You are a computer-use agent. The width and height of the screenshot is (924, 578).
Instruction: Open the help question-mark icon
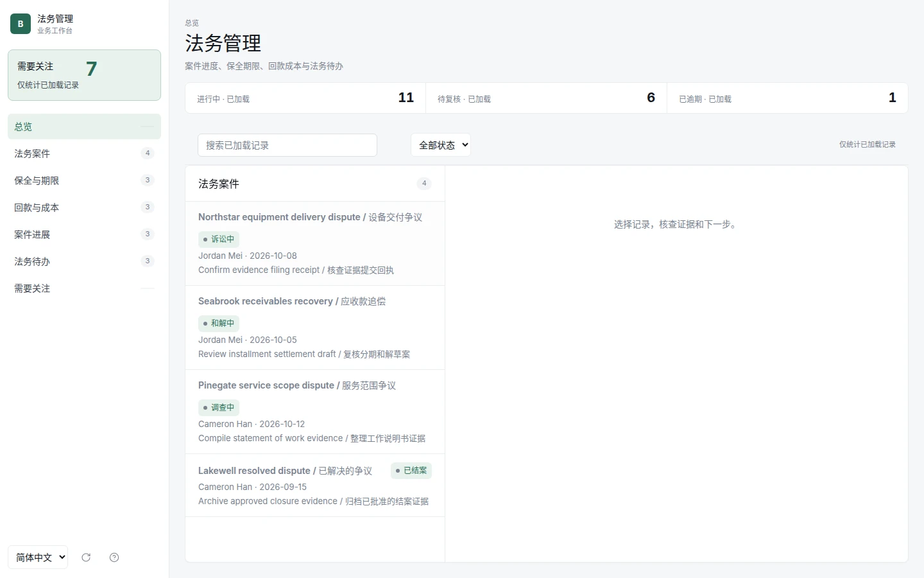tap(114, 557)
